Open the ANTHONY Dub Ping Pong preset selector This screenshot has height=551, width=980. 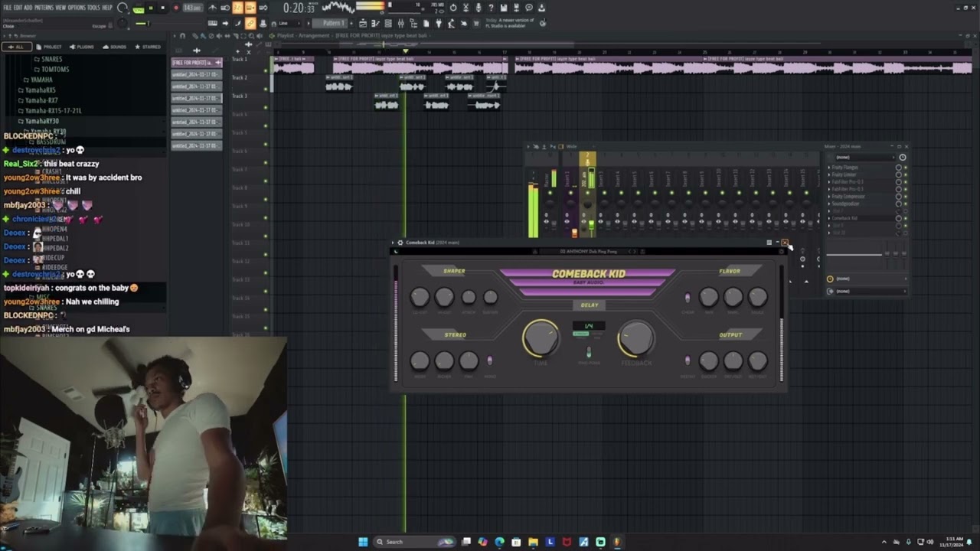pos(588,252)
